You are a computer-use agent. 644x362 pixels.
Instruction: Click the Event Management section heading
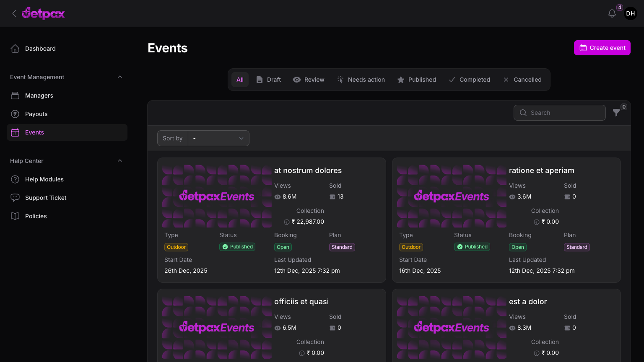tap(37, 77)
